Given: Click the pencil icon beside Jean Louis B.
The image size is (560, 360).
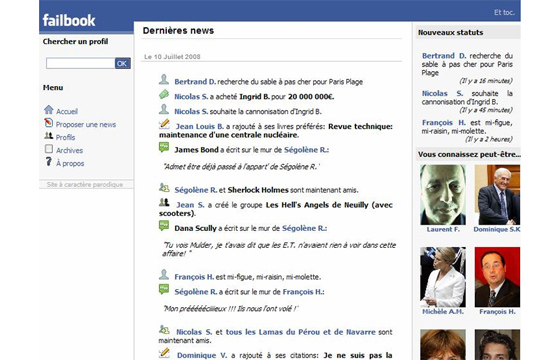Looking at the screenshot, I should (164, 124).
